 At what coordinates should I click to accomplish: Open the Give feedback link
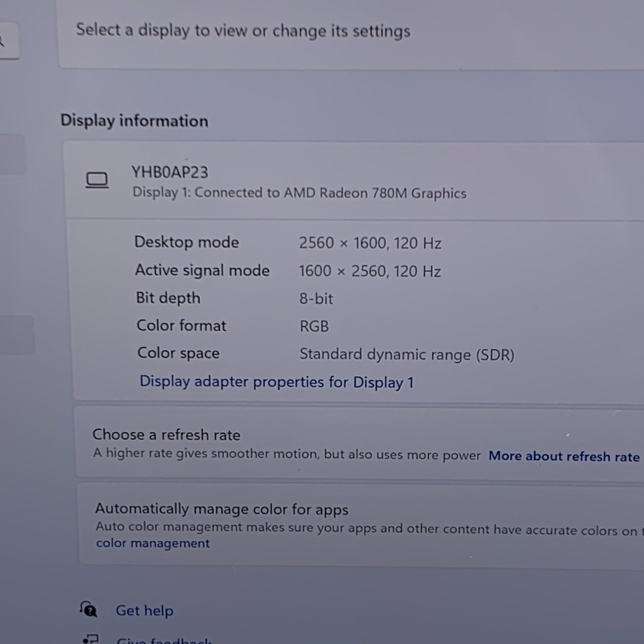coord(164,640)
